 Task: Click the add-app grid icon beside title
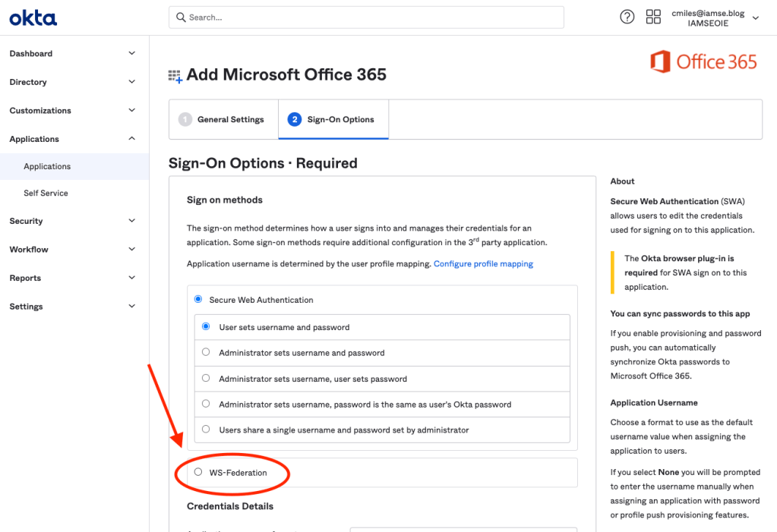(175, 75)
